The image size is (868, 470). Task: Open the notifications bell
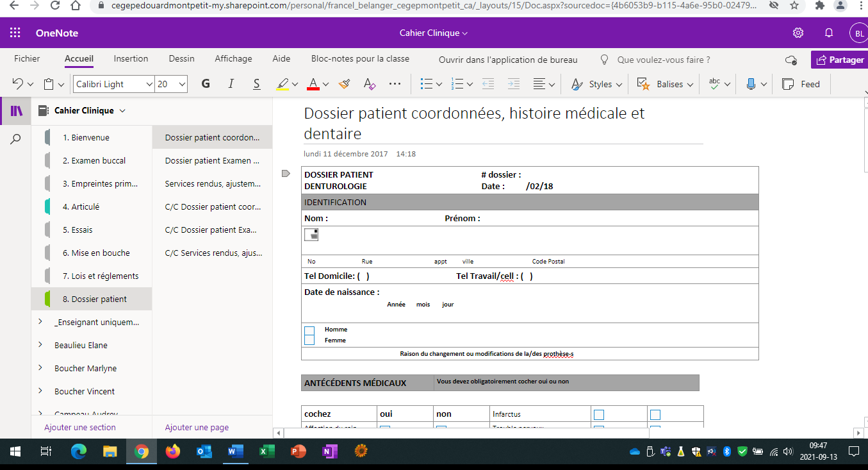point(829,33)
